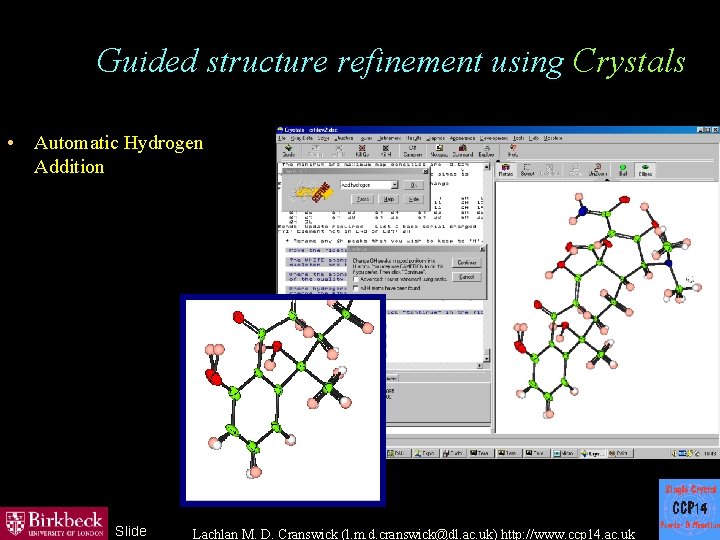Select the Select tool in model toolbar
The width and height of the screenshot is (720, 540).
[527, 169]
